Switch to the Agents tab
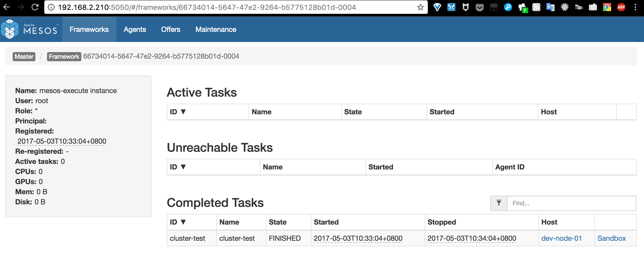The width and height of the screenshot is (644, 262). (135, 29)
